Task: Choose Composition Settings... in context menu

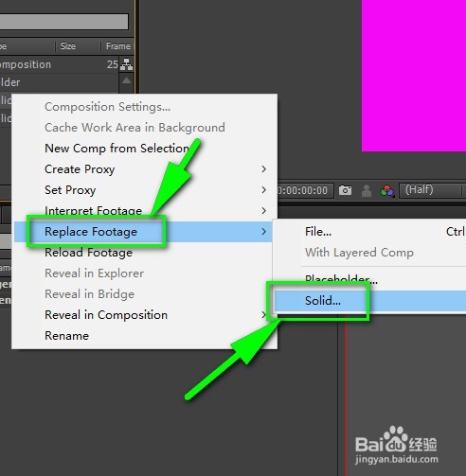Action: [108, 107]
